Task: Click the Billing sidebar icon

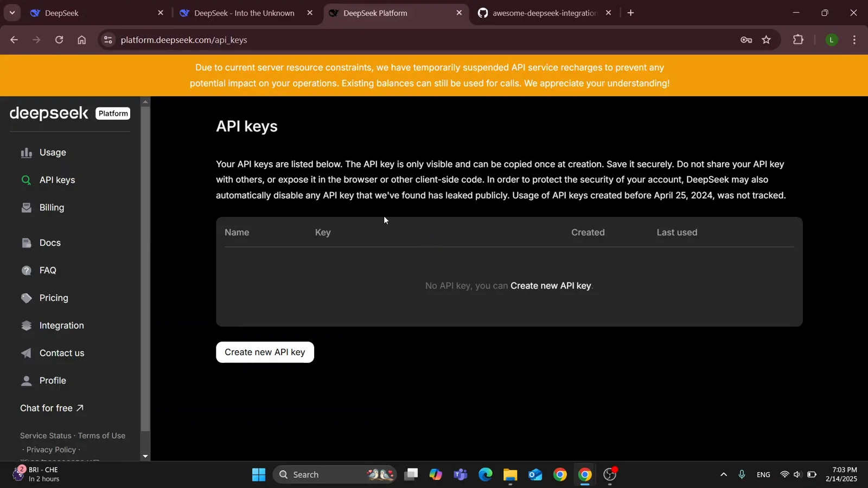Action: click(x=26, y=208)
